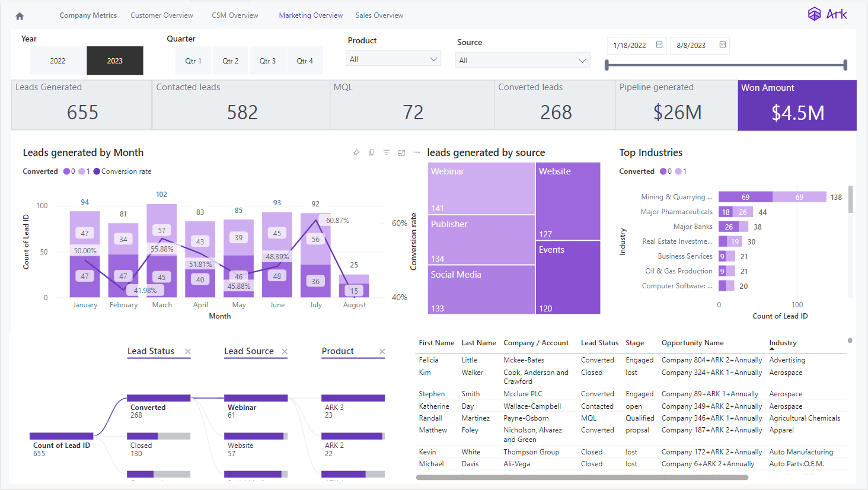Open more options for Leads generated by Month
Screen dimensions: 868x490
pos(416,152)
